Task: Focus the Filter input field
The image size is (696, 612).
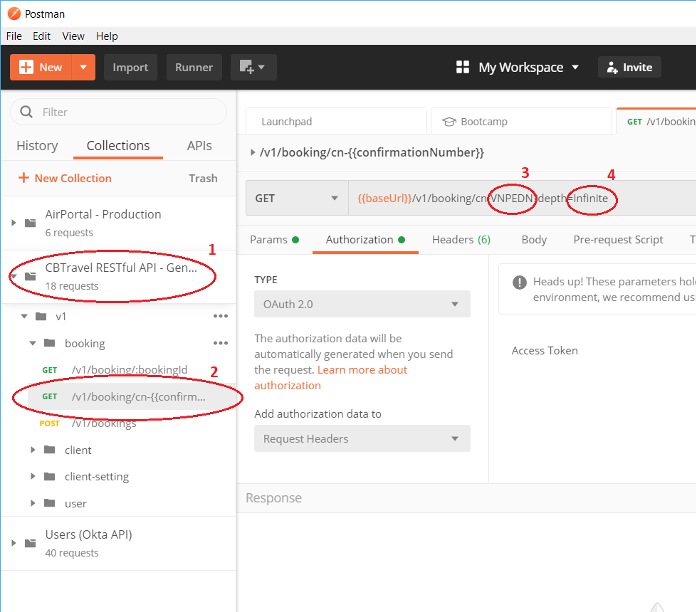Action: (x=119, y=112)
